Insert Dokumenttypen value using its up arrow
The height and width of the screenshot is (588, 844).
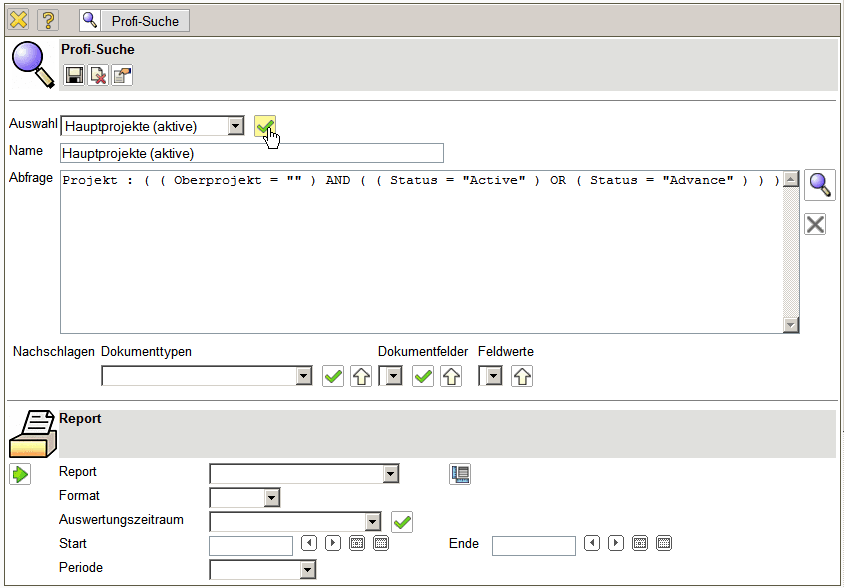coord(361,376)
